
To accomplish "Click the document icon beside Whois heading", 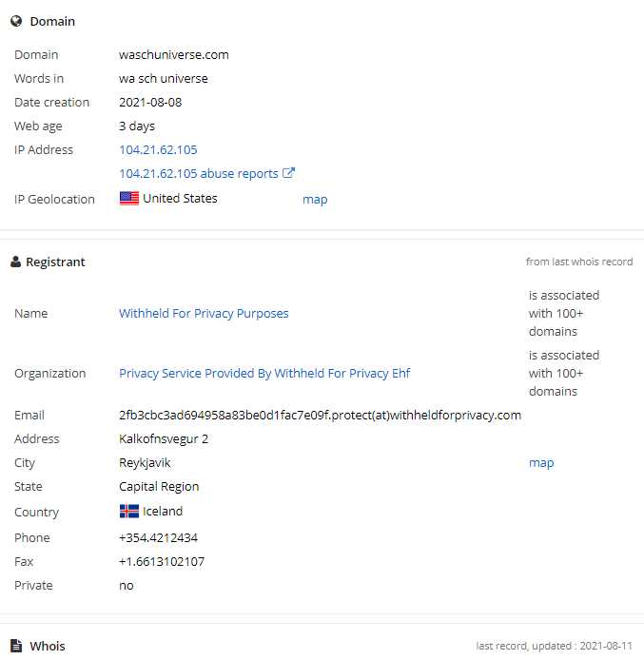I will pos(16,646).
